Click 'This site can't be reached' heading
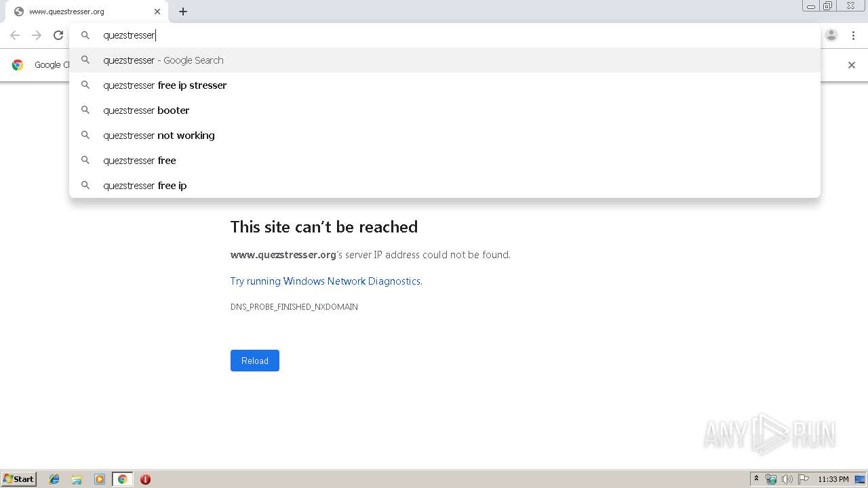Screen dimensions: 868x488 (324, 227)
